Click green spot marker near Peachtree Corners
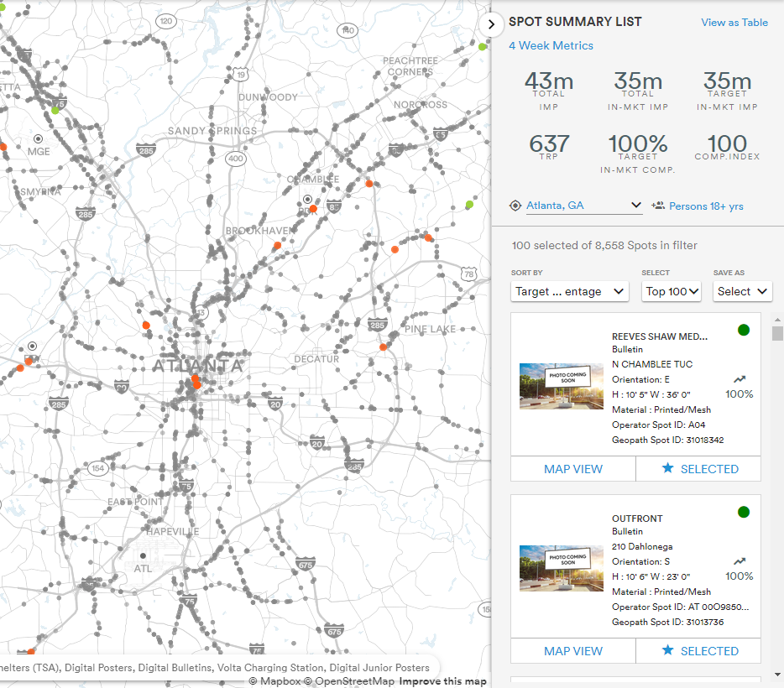This screenshot has height=688, width=784. point(482,46)
